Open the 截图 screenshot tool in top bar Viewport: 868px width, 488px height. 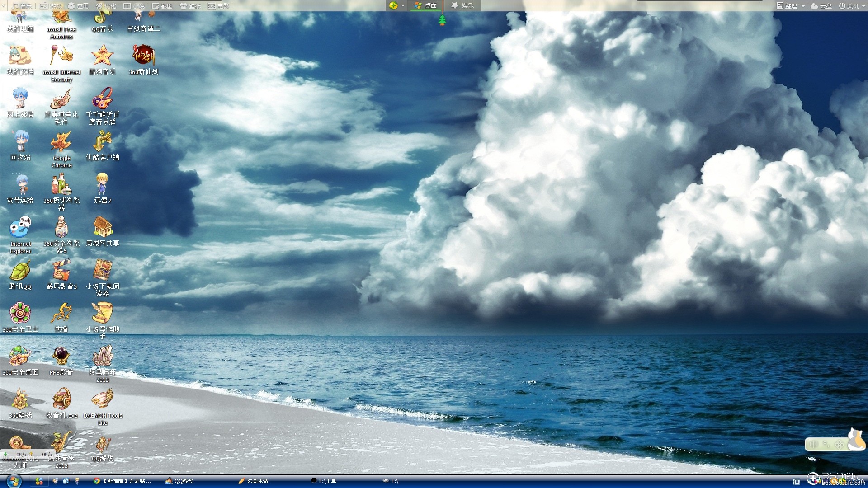[x=162, y=6]
